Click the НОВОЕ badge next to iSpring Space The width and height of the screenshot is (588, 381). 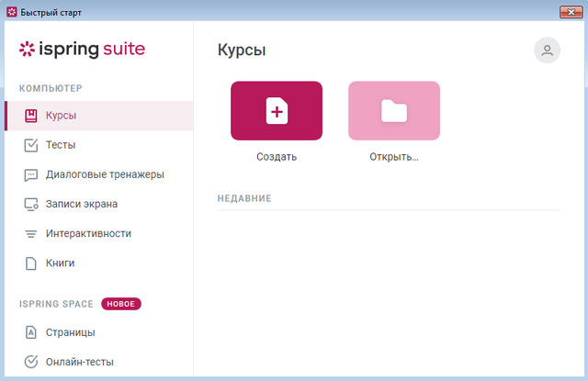[x=121, y=303]
